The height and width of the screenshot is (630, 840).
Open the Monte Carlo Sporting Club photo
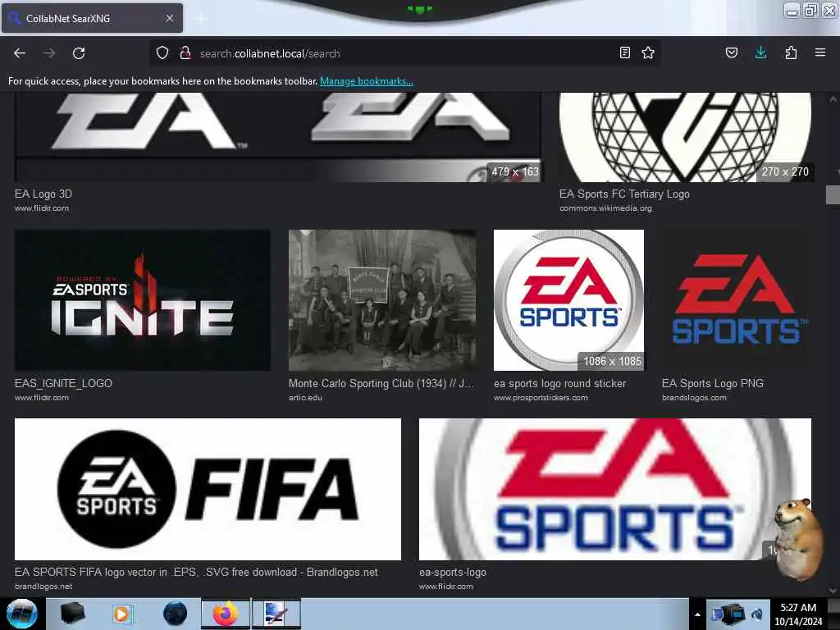(x=382, y=300)
